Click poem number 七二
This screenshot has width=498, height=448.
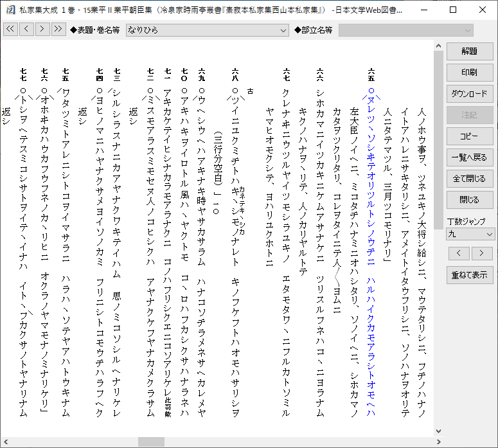[150, 75]
